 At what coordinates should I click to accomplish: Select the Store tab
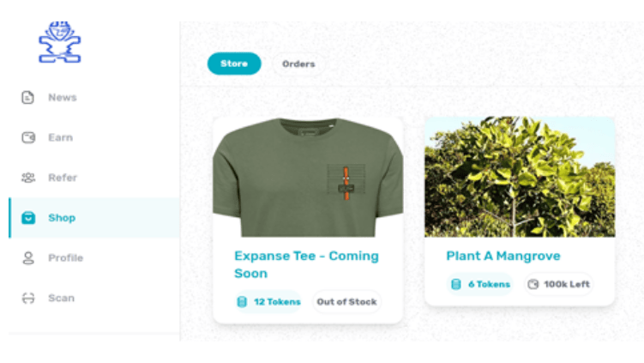234,64
